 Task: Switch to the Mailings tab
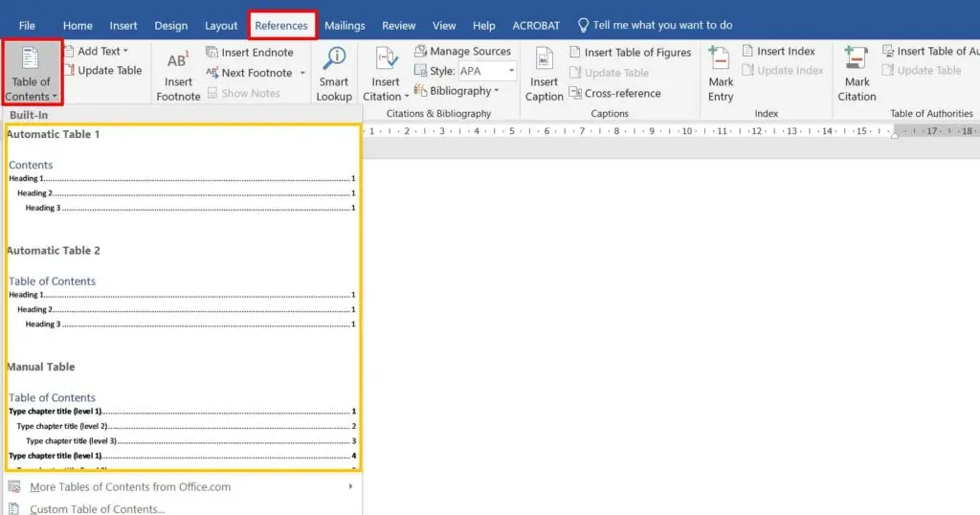pos(345,26)
